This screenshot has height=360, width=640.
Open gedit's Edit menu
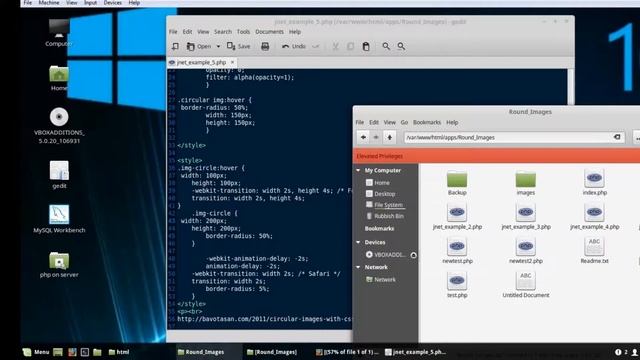(187, 31)
